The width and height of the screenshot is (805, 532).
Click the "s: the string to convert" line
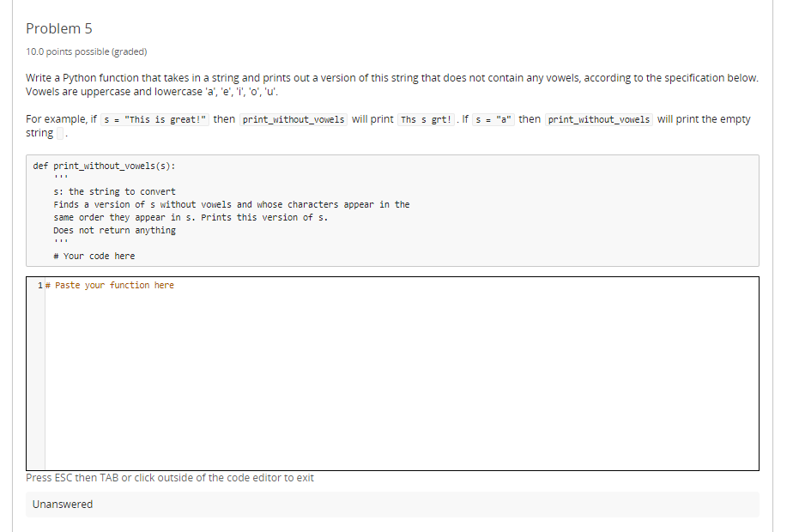pyautogui.click(x=114, y=191)
